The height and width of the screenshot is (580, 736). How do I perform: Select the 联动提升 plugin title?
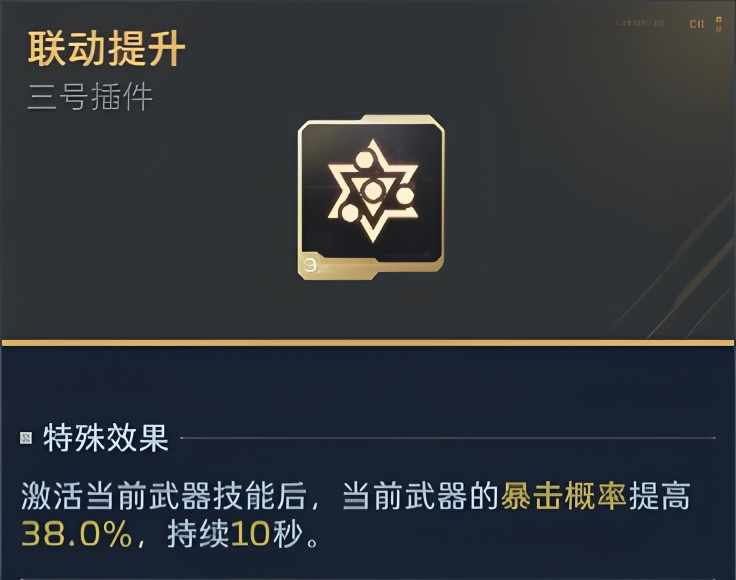click(x=106, y=49)
